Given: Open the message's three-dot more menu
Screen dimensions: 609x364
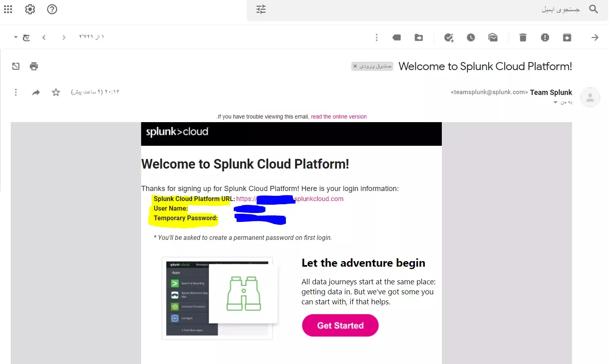Looking at the screenshot, I should pos(16,93).
